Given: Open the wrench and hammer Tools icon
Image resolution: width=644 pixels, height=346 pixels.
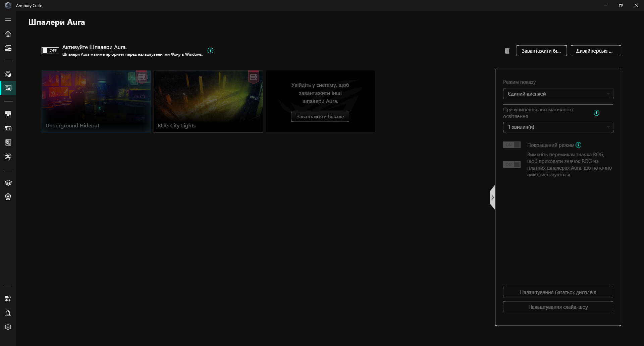Looking at the screenshot, I should coord(8,157).
